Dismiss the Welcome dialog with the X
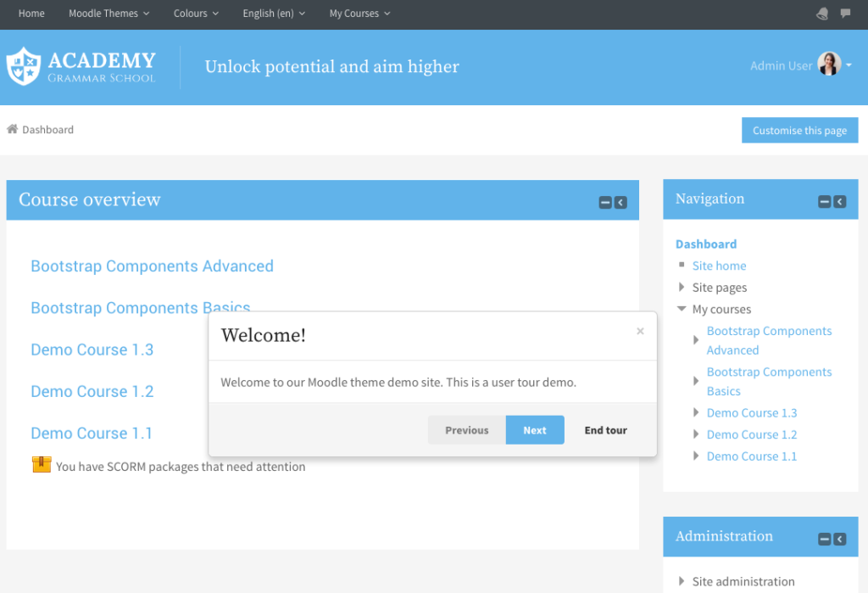Screen dimensions: 868x593 [640, 331]
